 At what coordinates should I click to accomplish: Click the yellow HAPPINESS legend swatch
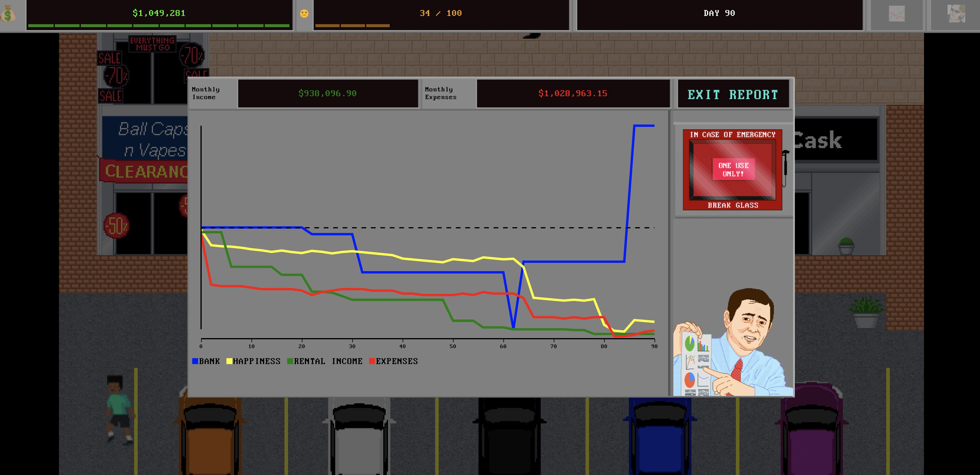[229, 361]
